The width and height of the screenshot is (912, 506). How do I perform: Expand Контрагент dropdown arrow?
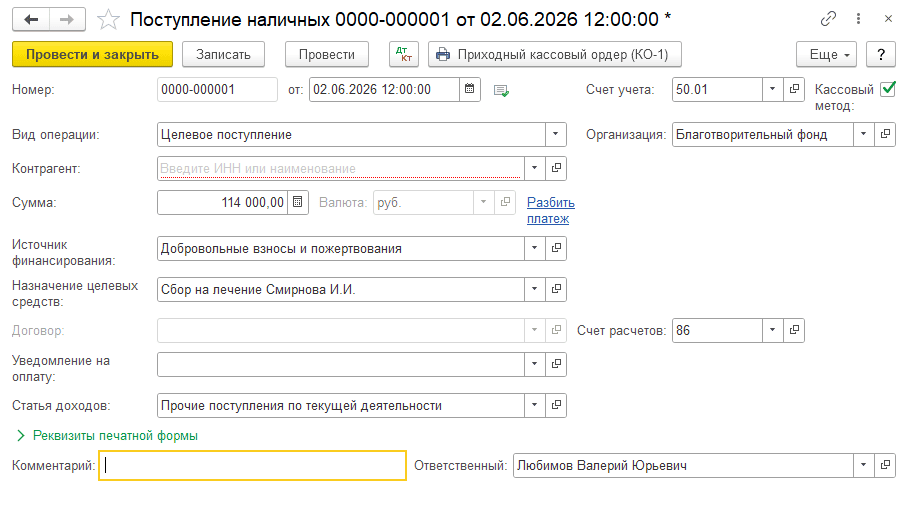pos(535,168)
